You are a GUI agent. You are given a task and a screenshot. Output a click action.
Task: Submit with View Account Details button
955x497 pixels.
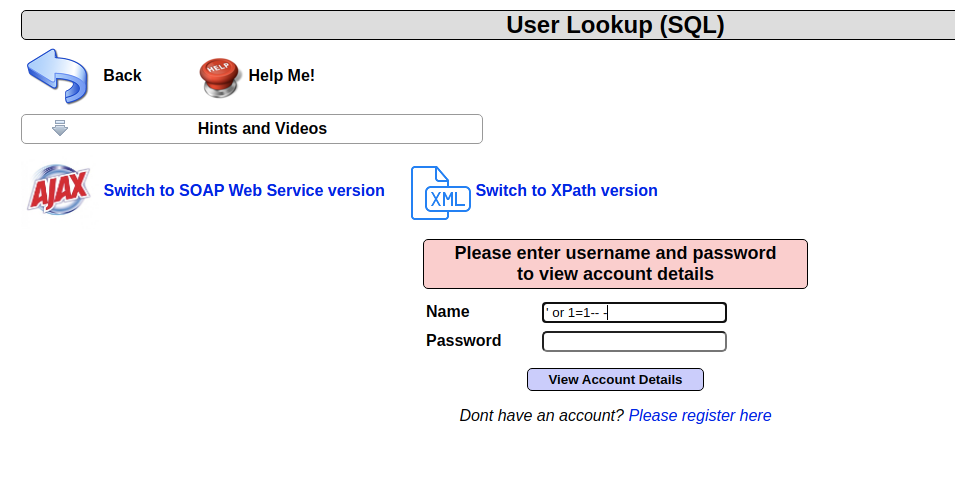point(615,380)
